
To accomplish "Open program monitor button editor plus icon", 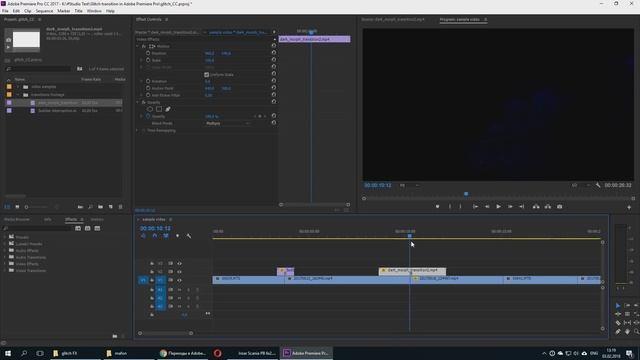I will click(629, 207).
